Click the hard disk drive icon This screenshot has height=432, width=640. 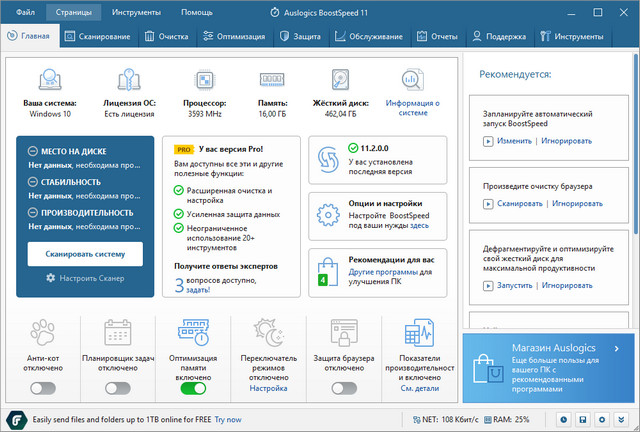pyautogui.click(x=341, y=79)
